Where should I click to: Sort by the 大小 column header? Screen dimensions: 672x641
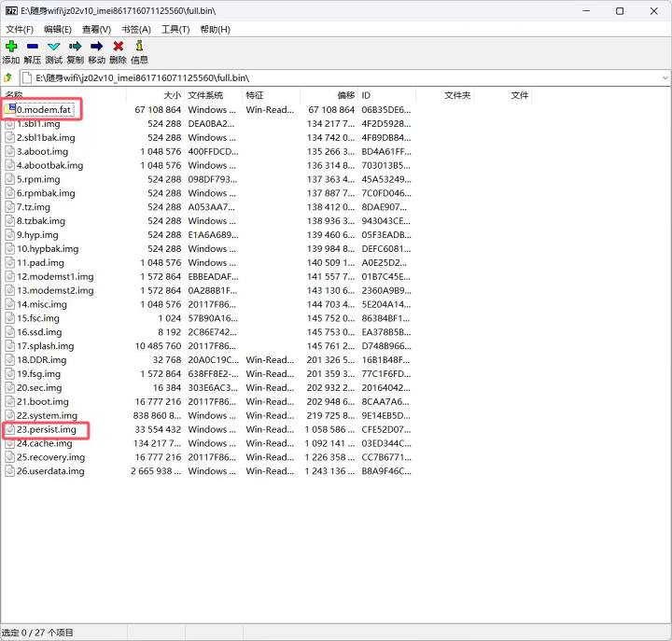pyautogui.click(x=156, y=95)
